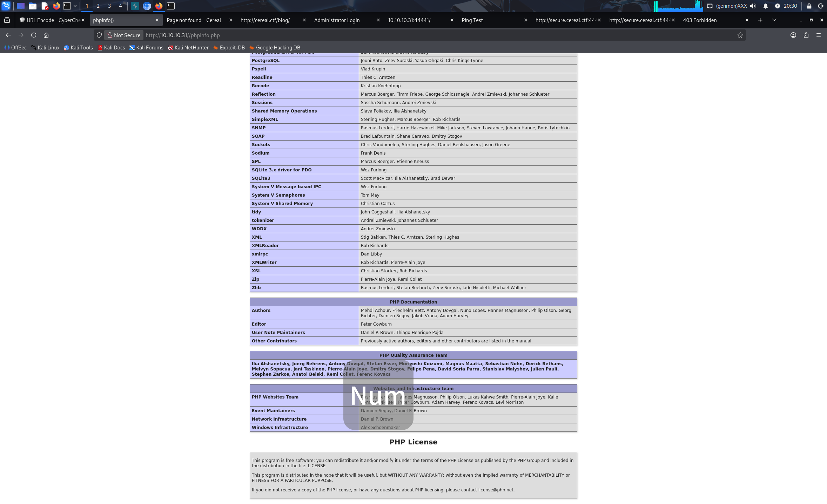Expand the list all tabs chevron
Screen dimensions: 827x504
pyautogui.click(x=774, y=20)
